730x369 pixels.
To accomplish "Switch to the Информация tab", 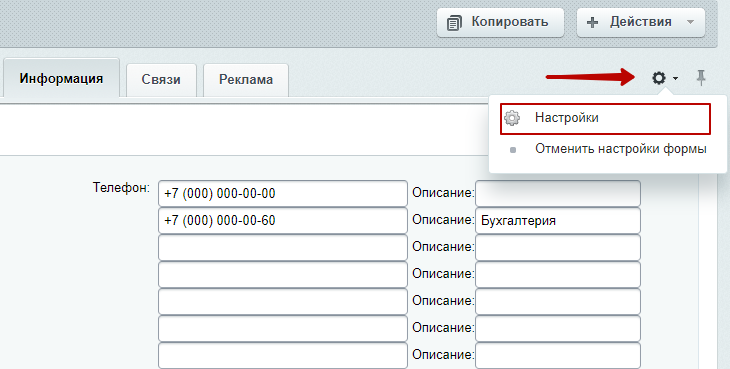I will tap(61, 78).
